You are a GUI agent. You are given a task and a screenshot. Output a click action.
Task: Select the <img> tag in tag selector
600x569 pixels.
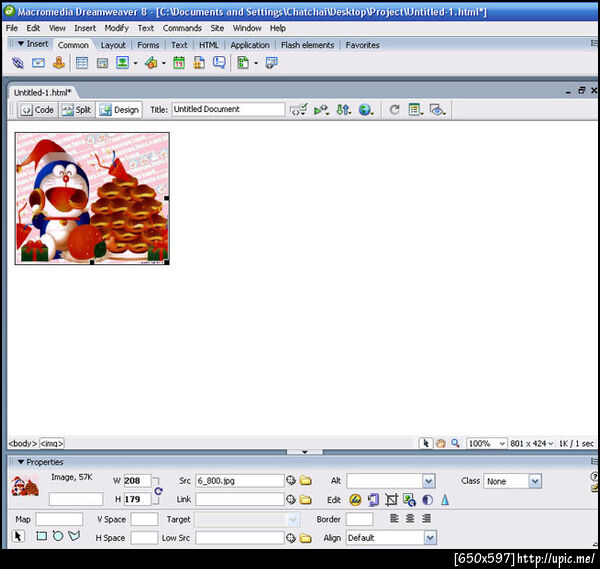[x=52, y=443]
